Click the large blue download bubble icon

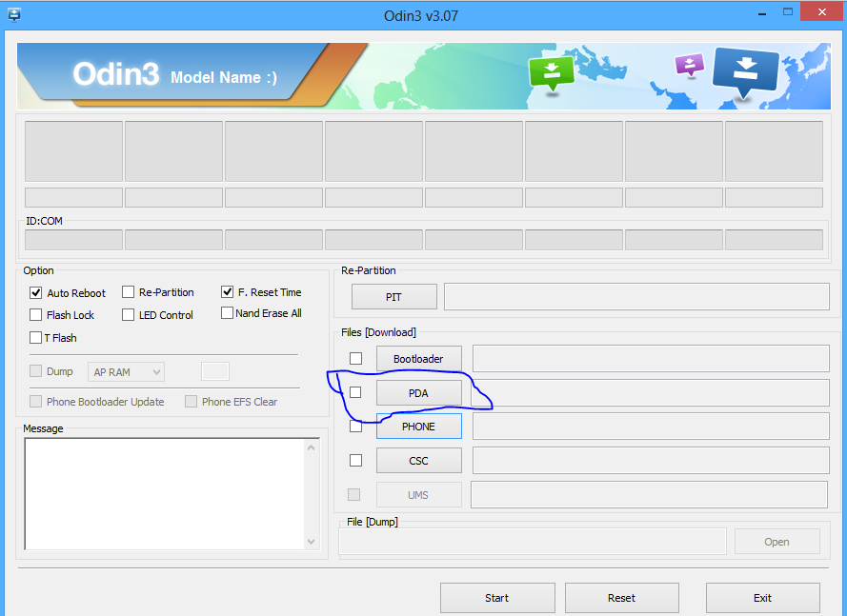click(745, 72)
